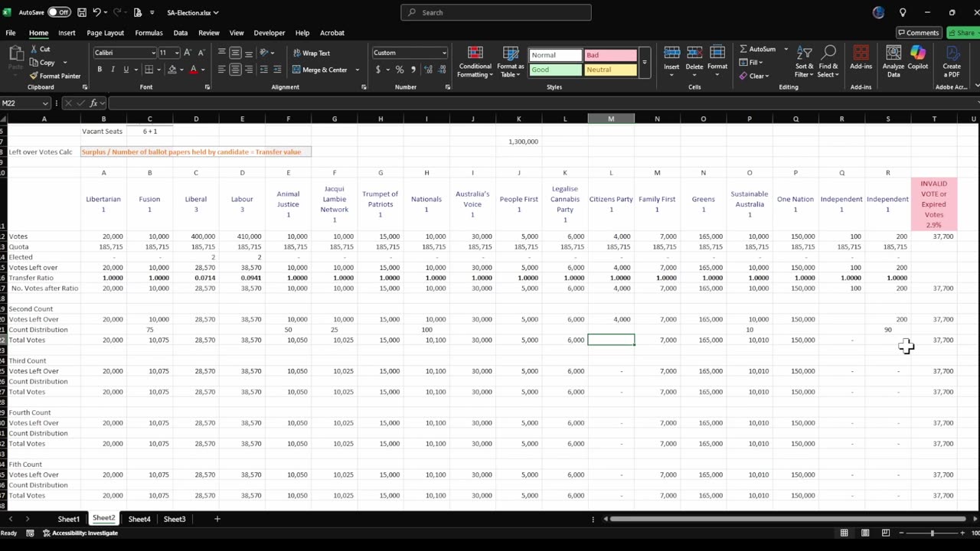Screen dimensions: 980x551
Task: Click the Copy icon in Clipboard
Action: point(34,63)
